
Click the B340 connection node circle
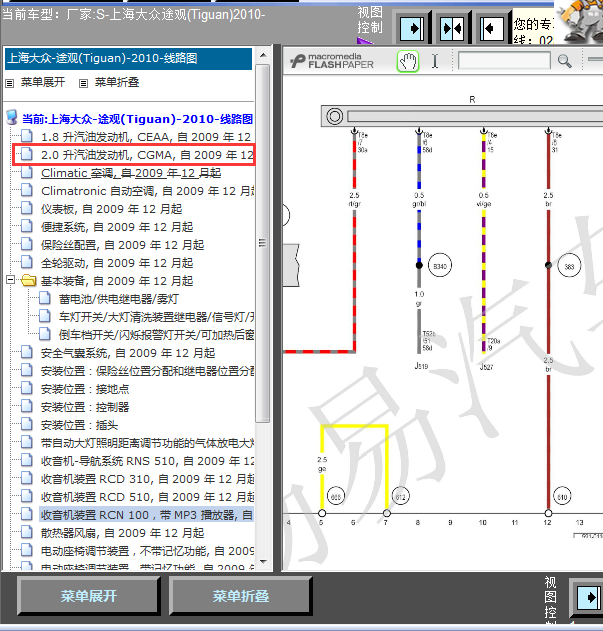click(440, 266)
